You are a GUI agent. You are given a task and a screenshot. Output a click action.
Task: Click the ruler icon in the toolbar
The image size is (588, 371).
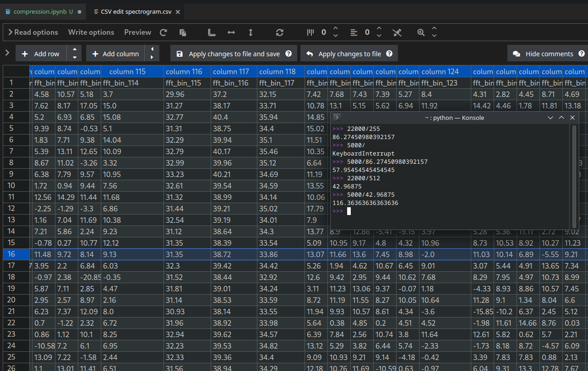tap(212, 32)
